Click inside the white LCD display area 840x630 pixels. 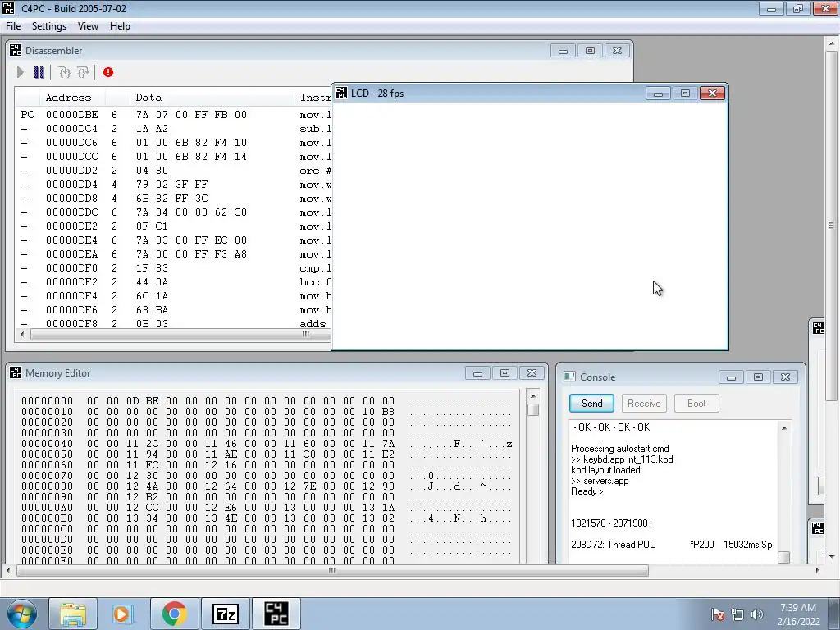pos(529,225)
